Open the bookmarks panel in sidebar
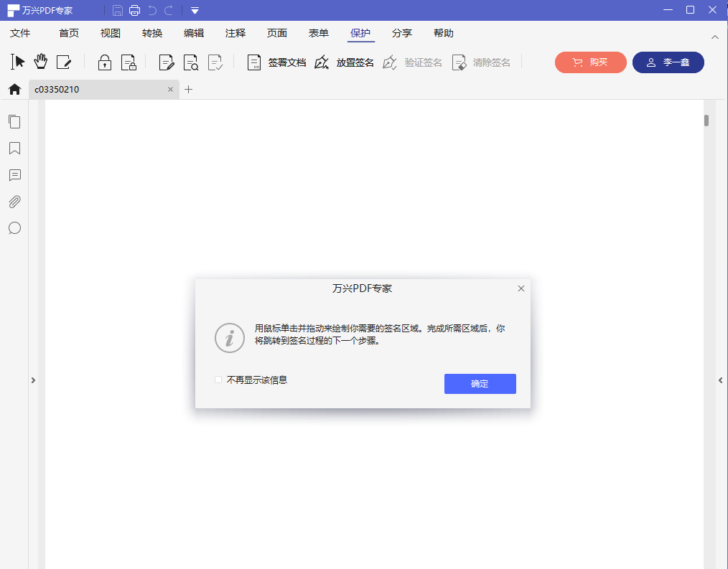Viewport: 728px width, 569px height. click(x=15, y=148)
